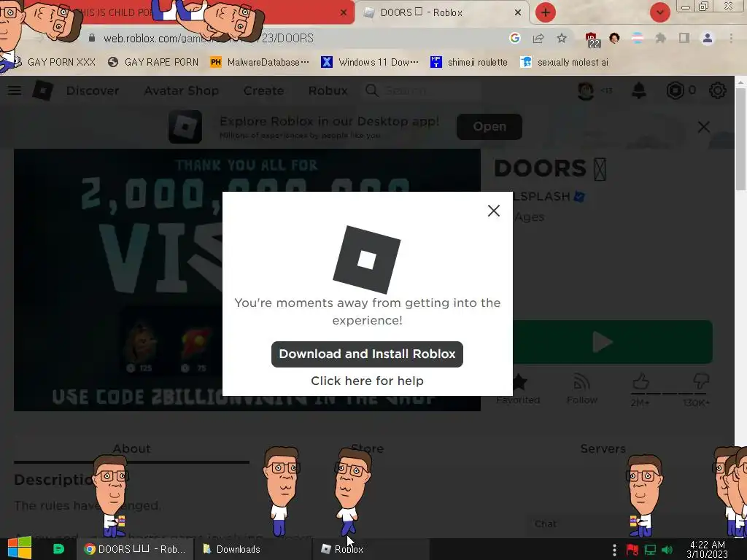Follow the DOORS experience
This screenshot has height=560, width=747.
pyautogui.click(x=581, y=389)
